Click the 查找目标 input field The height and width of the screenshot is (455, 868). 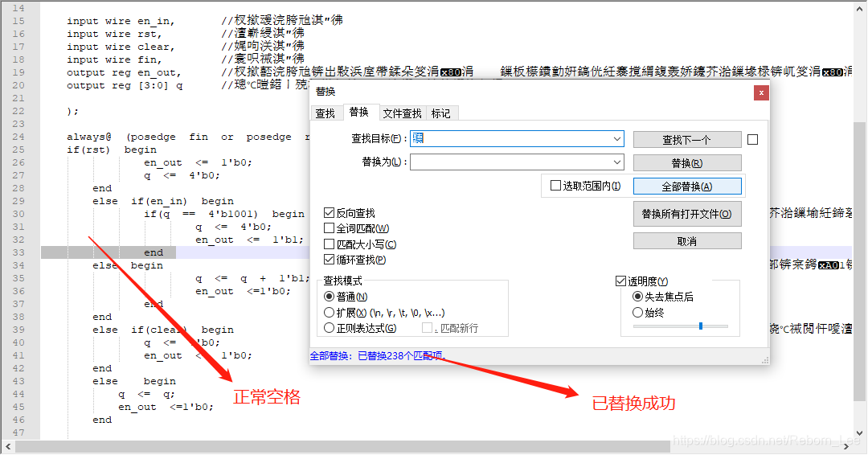point(517,139)
